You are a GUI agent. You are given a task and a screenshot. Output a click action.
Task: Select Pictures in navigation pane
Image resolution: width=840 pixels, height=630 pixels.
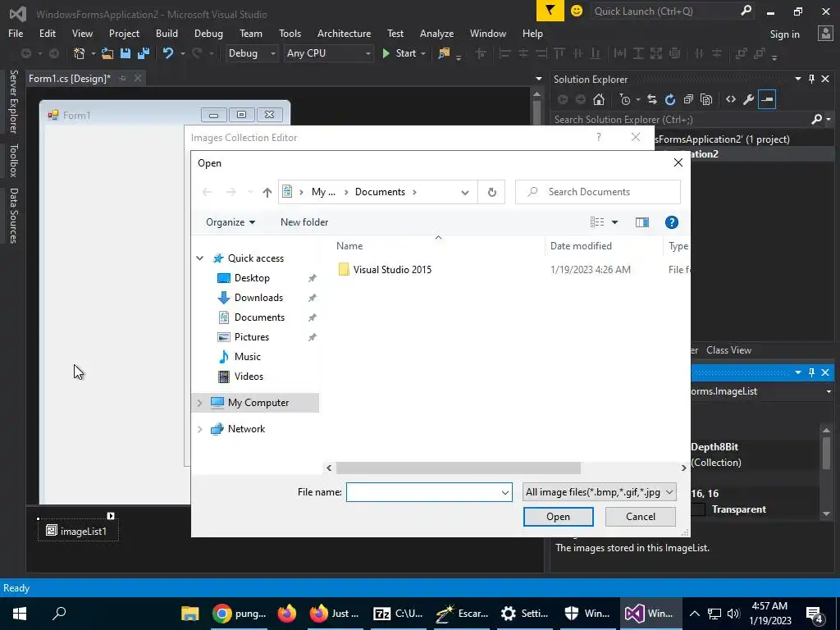(x=251, y=337)
